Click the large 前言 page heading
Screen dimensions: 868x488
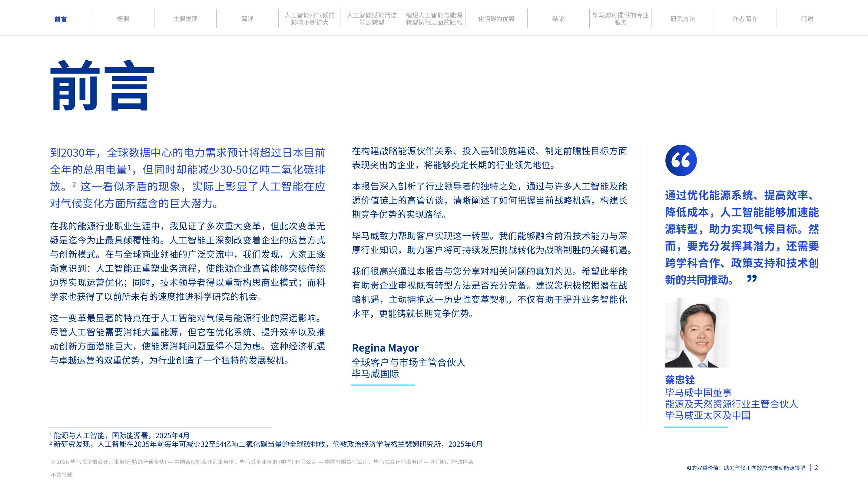point(102,86)
